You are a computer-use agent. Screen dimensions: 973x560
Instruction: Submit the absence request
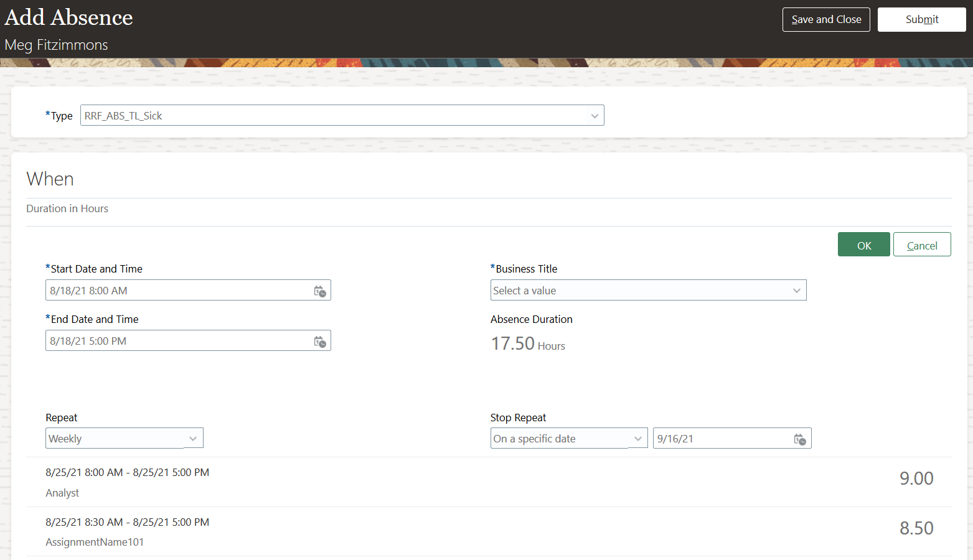tap(921, 19)
